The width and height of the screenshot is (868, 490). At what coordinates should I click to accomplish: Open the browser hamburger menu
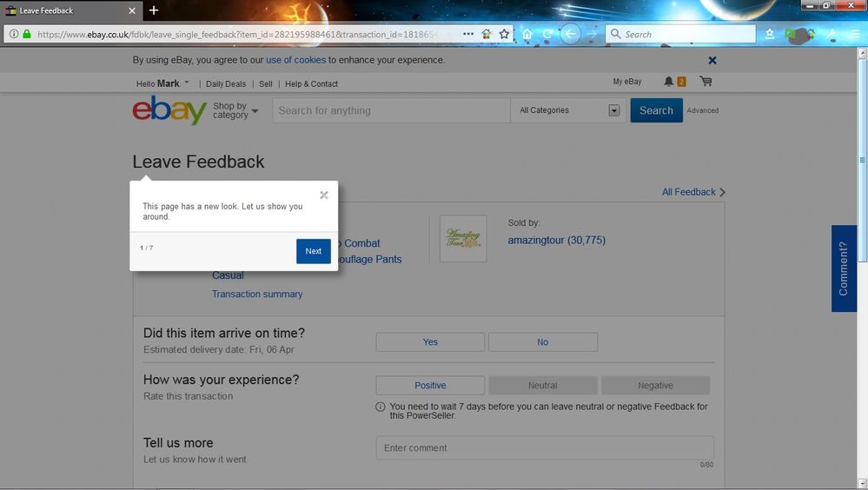pyautogui.click(x=855, y=35)
